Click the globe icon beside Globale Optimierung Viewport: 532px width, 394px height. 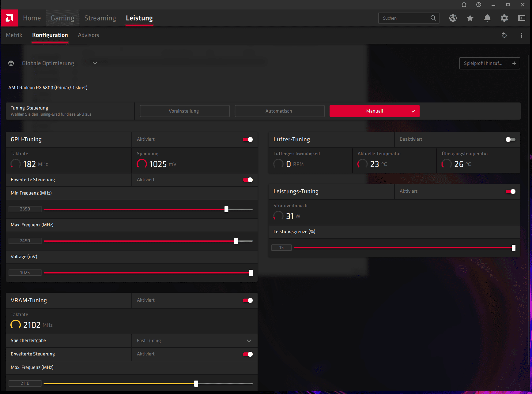pyautogui.click(x=11, y=63)
